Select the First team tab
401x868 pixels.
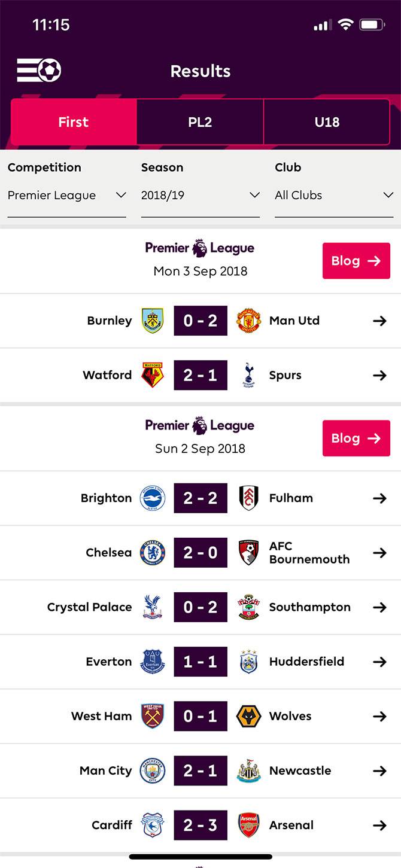[74, 122]
